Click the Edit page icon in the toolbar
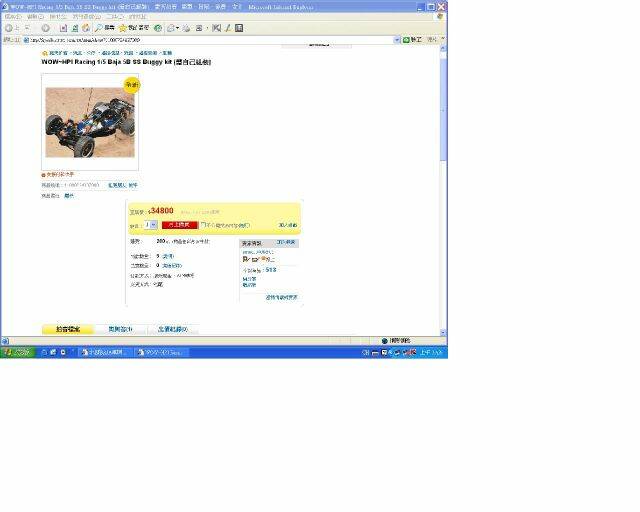Viewport: 640px width, 512px height. click(200, 28)
